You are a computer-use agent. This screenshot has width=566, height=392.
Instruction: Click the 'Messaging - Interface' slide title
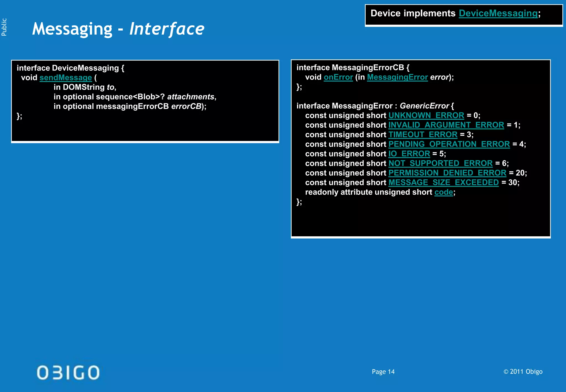[118, 29]
